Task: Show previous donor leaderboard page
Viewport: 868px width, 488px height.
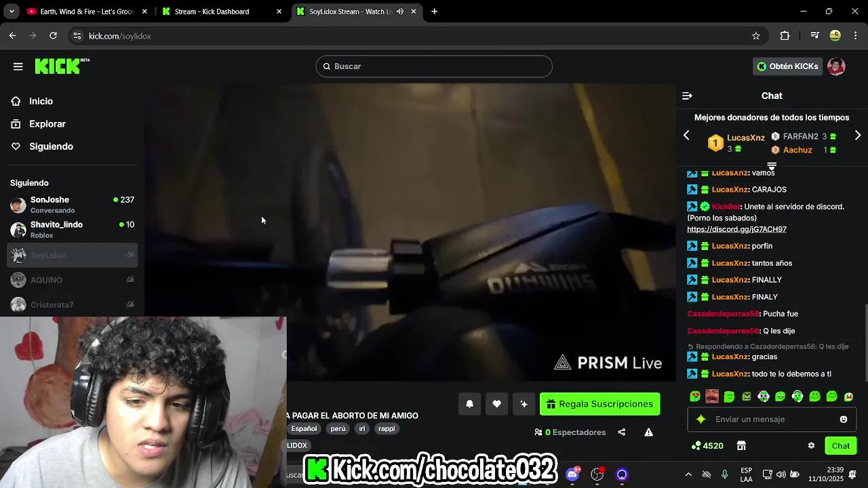Action: pos(686,136)
